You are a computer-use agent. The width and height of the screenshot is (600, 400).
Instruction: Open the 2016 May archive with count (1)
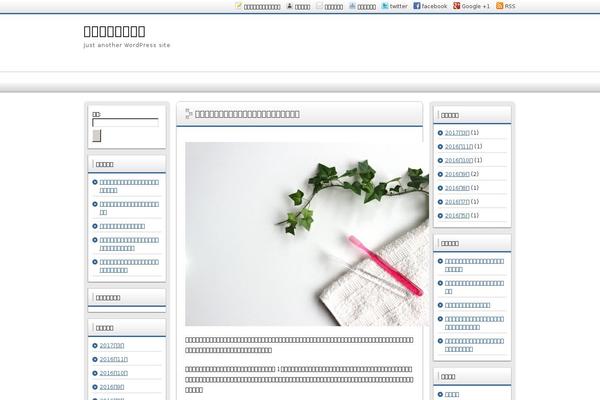(457, 216)
